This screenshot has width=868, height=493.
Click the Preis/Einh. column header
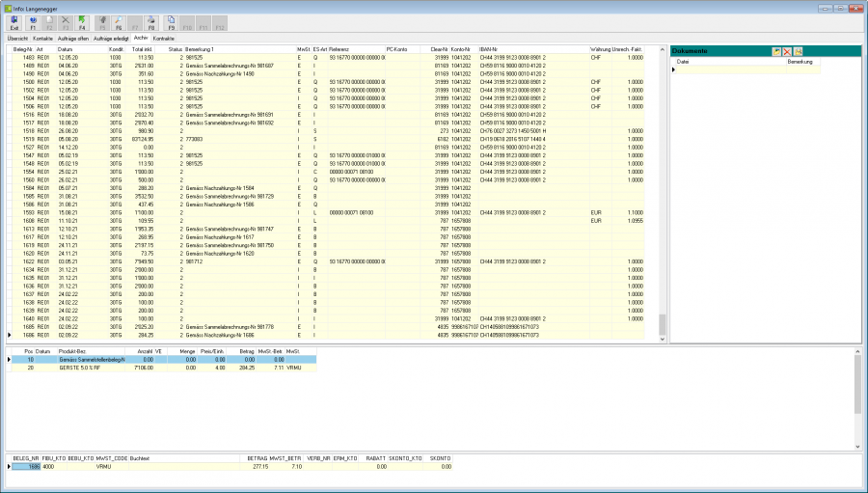pos(211,351)
